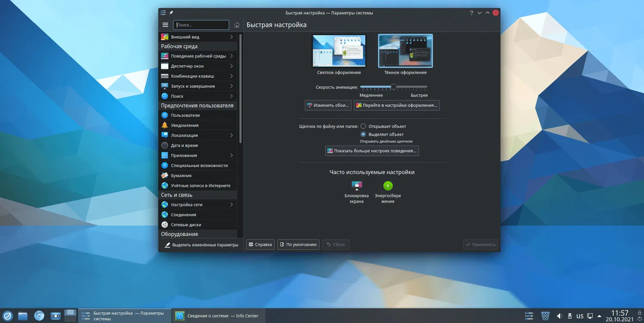Viewport: 644px width, 323px height.
Task: Select the 'Открывает объект' radio button
Action: 363,127
